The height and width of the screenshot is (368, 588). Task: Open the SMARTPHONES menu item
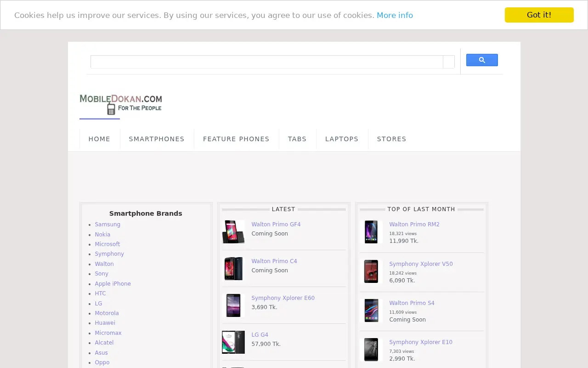coord(157,139)
